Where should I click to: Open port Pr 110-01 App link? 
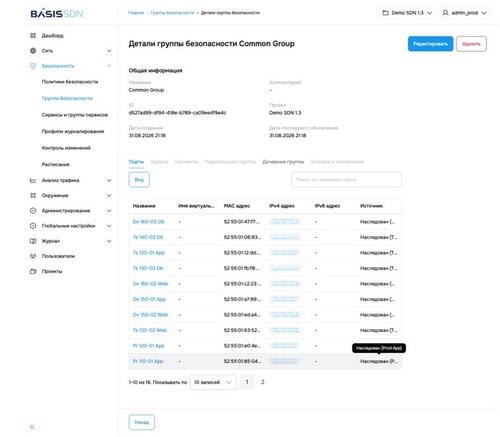pos(148,361)
